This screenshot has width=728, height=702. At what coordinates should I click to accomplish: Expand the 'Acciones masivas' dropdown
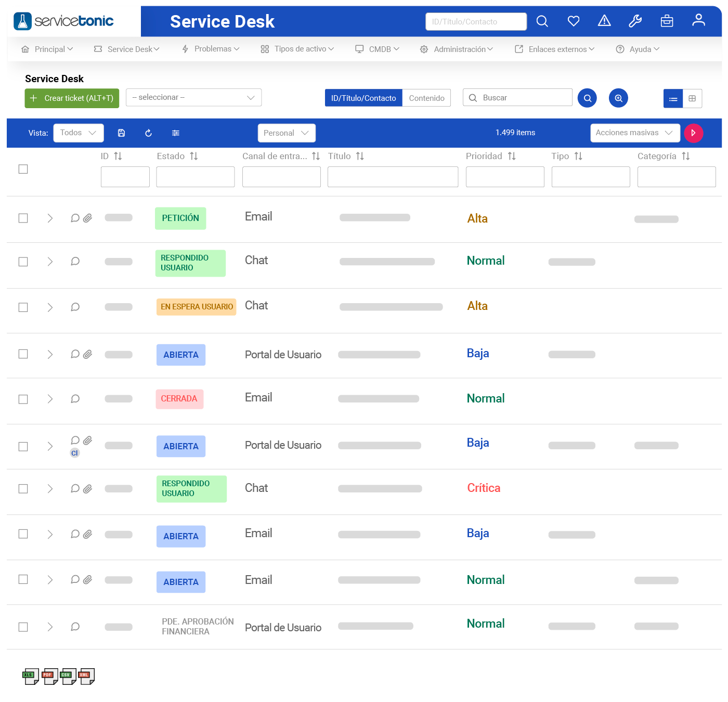634,133
